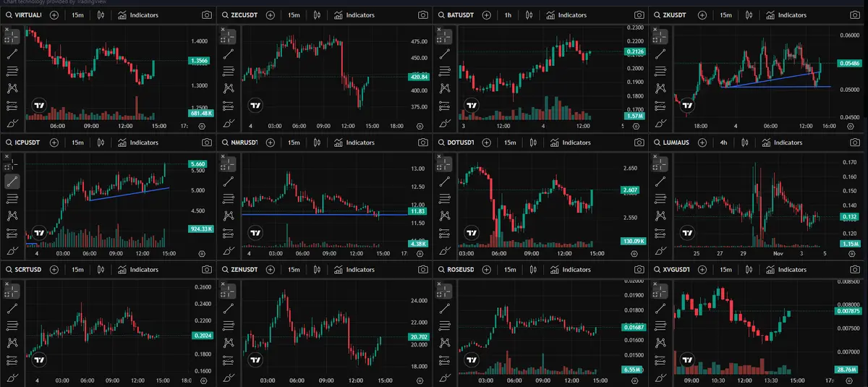Open symbol search for DOTUSDT
Screen dimensions: 868x387
tap(456, 143)
